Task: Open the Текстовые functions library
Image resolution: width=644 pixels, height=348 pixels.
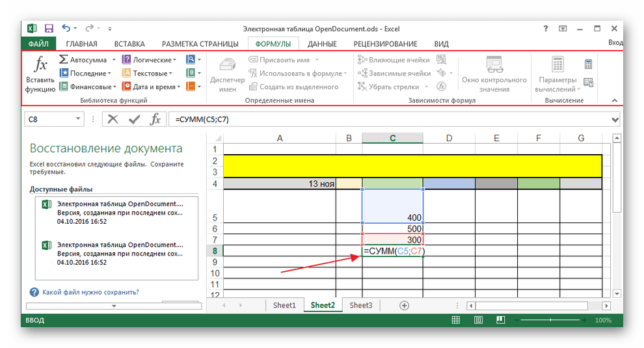Action: [x=147, y=73]
